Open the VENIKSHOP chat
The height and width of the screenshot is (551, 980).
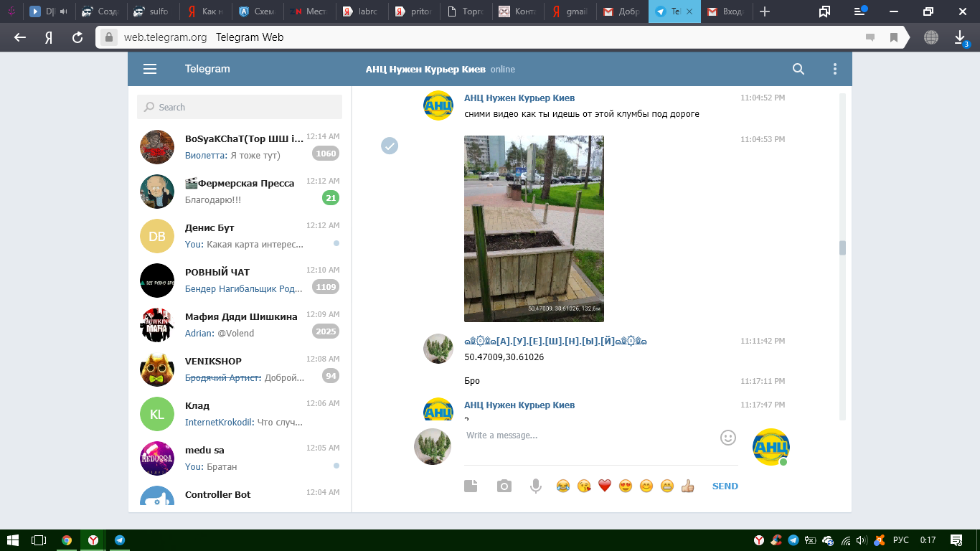(240, 369)
